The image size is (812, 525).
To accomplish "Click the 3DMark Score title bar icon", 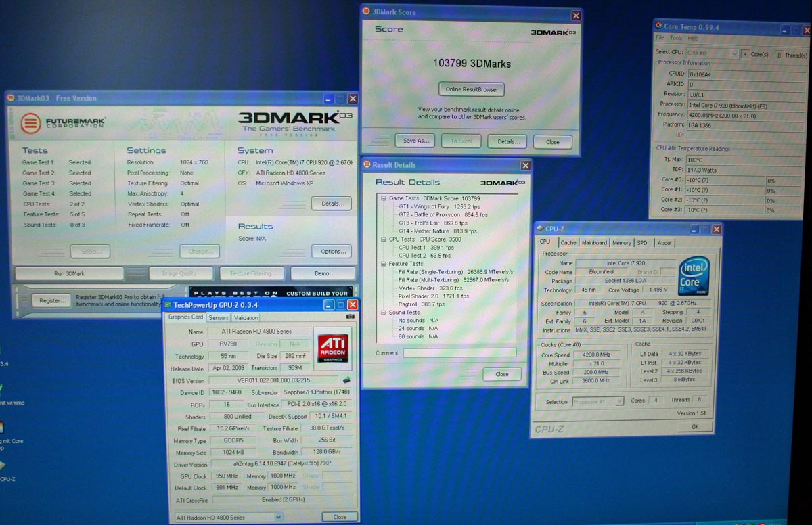I will point(367,12).
